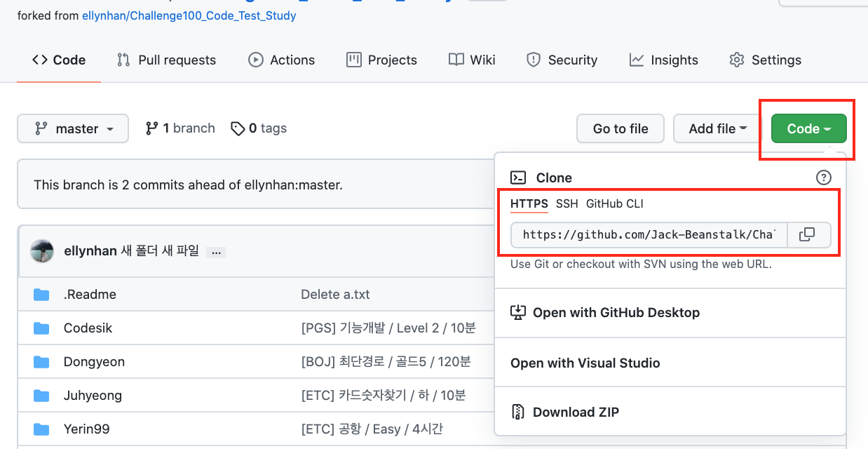Click the Wiki book icon
This screenshot has width=868, height=449.
pos(456,60)
